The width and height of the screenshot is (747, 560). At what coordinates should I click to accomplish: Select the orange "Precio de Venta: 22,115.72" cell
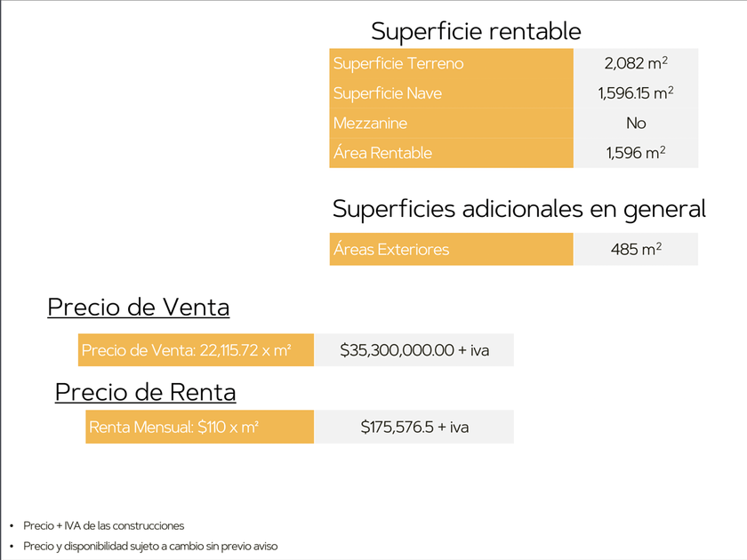196,350
